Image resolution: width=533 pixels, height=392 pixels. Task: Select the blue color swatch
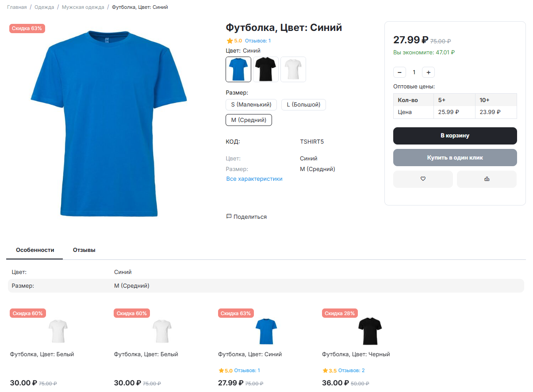point(238,69)
